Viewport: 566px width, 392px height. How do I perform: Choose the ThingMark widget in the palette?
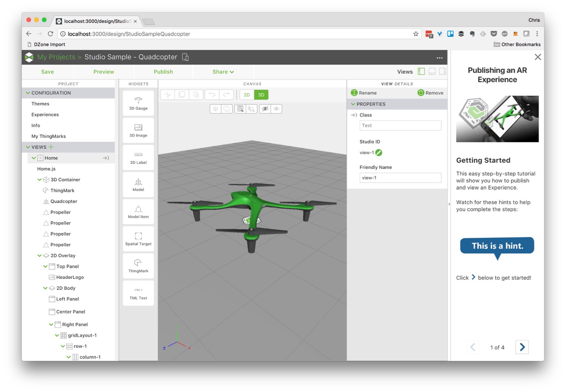coord(138,266)
